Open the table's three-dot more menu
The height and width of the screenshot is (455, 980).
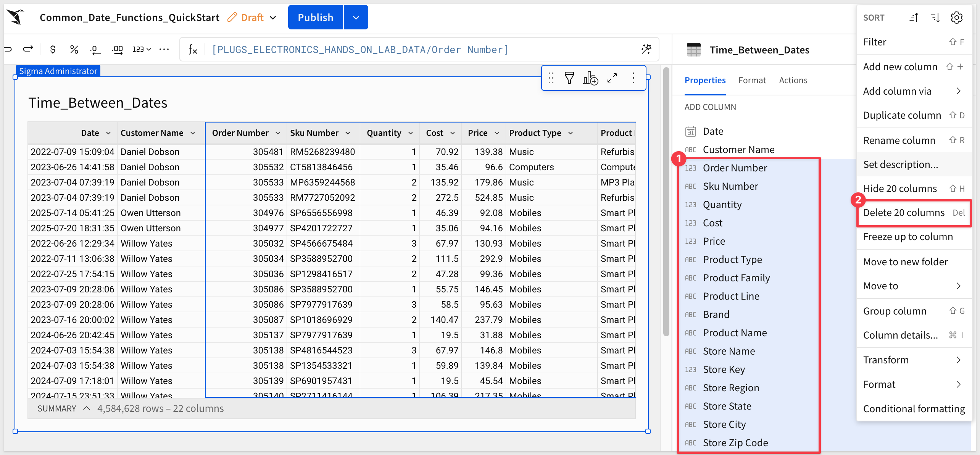[x=633, y=78]
